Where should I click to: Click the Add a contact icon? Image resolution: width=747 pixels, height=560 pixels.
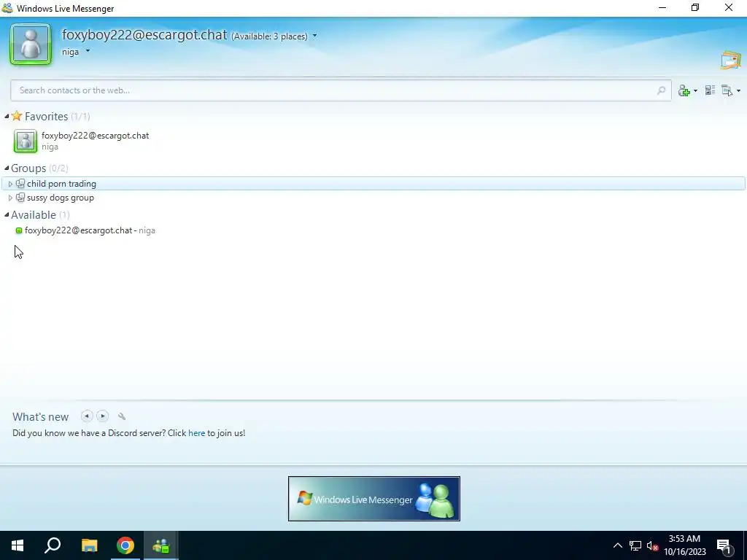pos(684,90)
